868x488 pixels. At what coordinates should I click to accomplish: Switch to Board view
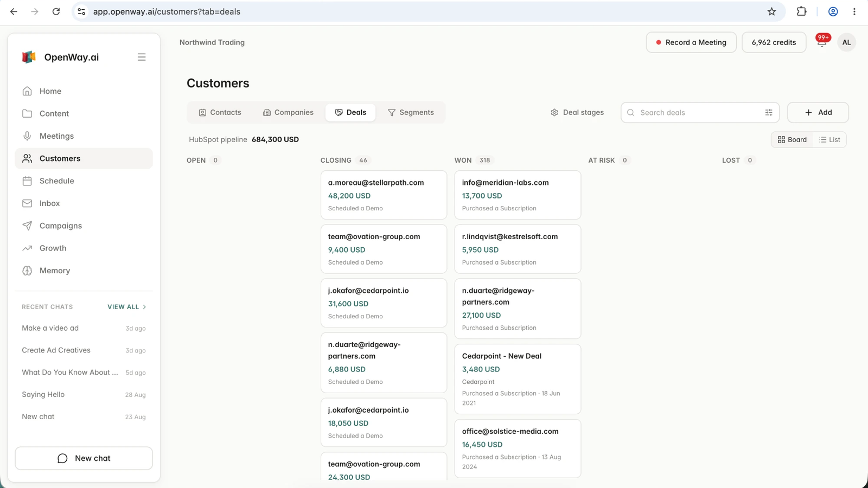792,139
